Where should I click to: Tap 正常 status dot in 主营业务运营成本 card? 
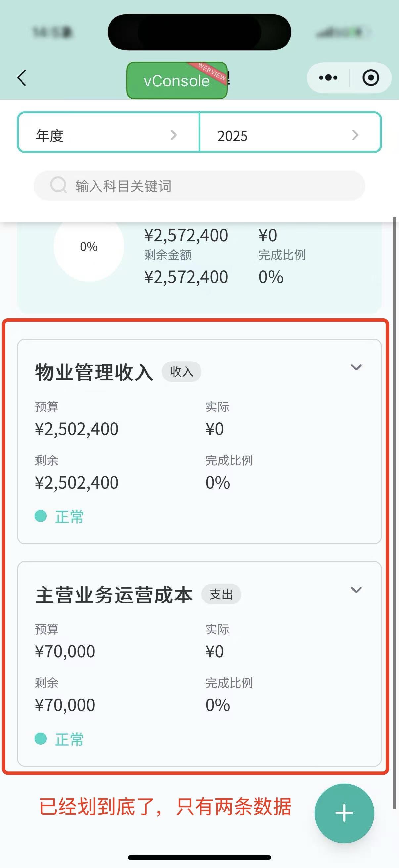(x=41, y=739)
